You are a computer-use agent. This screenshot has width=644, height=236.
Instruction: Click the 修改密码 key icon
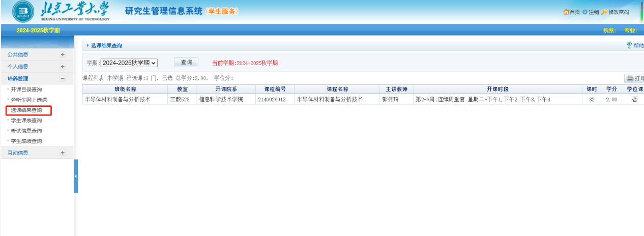click(604, 12)
